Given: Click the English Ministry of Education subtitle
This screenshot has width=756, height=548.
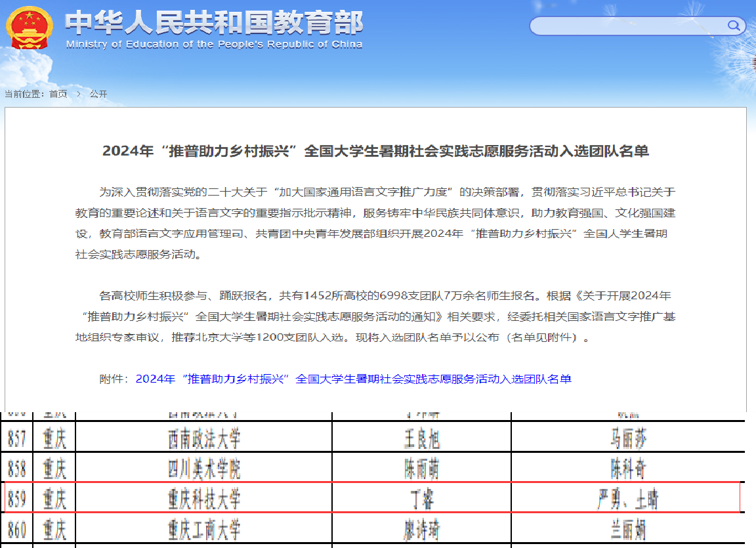Looking at the screenshot, I should coord(214,45).
